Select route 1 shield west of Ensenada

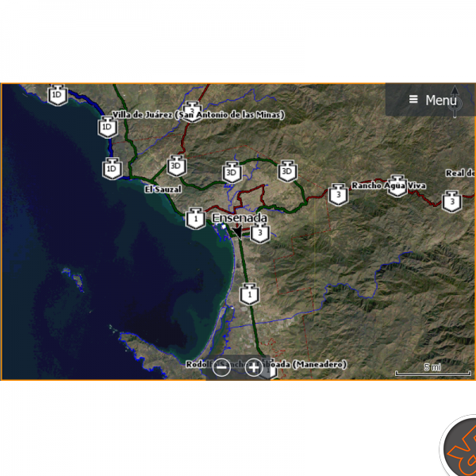[196, 218]
